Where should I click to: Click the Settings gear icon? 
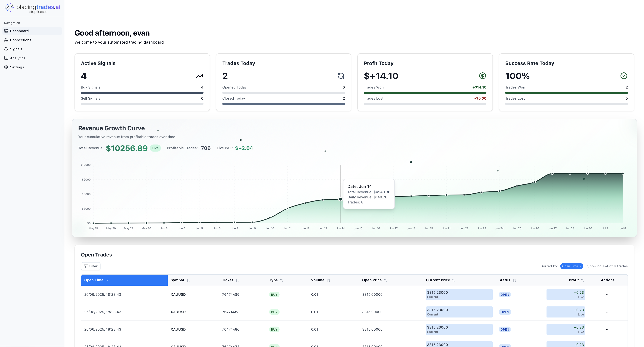pyautogui.click(x=6, y=67)
